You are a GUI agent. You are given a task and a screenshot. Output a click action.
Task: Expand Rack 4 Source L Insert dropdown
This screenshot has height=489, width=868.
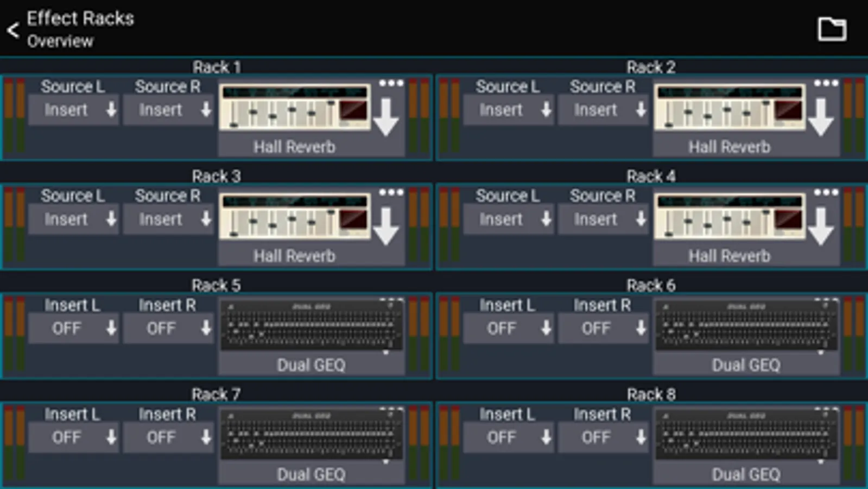tap(508, 220)
